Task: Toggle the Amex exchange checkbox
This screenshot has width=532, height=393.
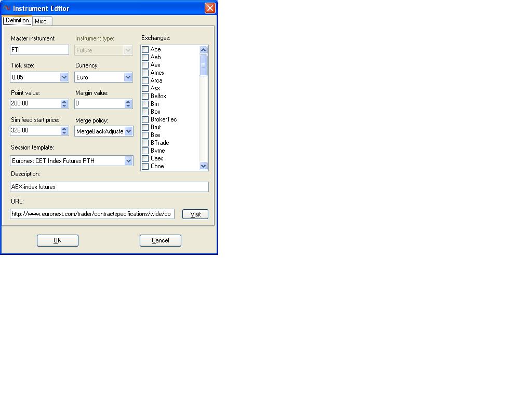Action: pos(145,73)
